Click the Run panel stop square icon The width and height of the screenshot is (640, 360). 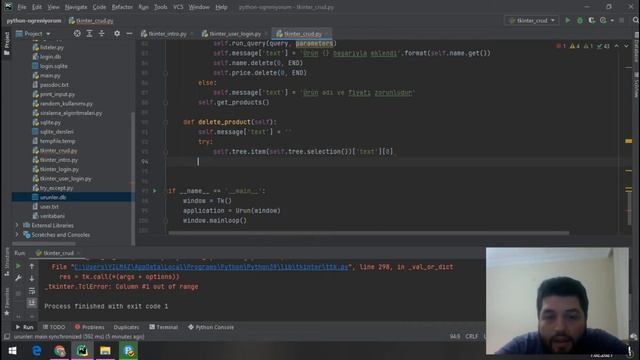pyautogui.click(x=18, y=293)
